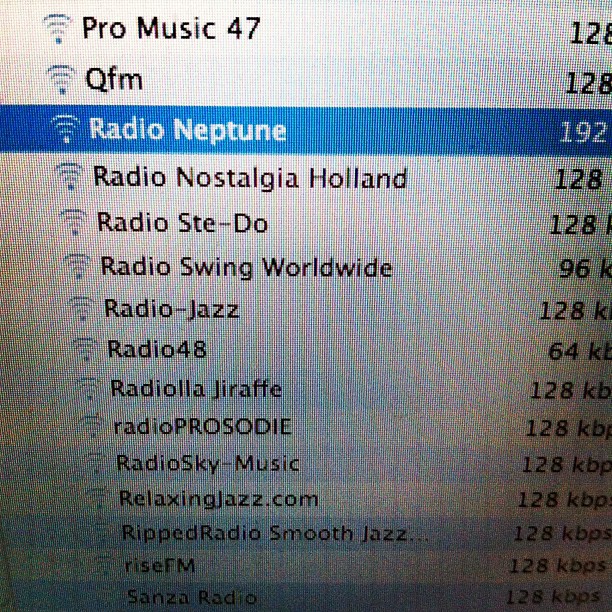The width and height of the screenshot is (612, 612).
Task: Select the radioPROSODIE stream
Action: (203, 426)
